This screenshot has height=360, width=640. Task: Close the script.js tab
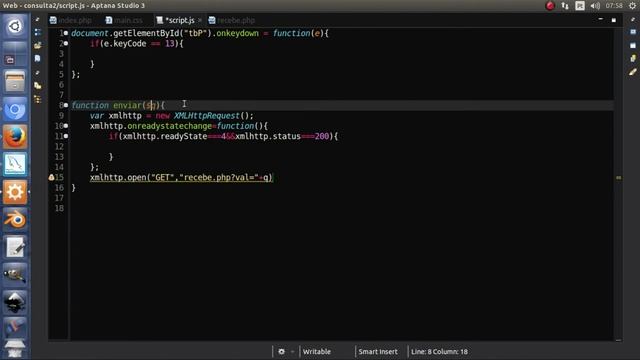[x=200, y=20]
